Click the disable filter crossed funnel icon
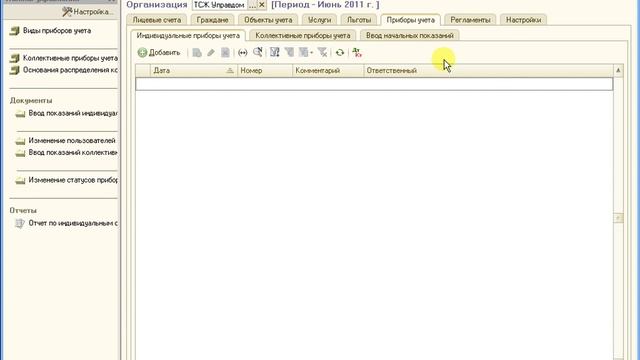 point(322,52)
